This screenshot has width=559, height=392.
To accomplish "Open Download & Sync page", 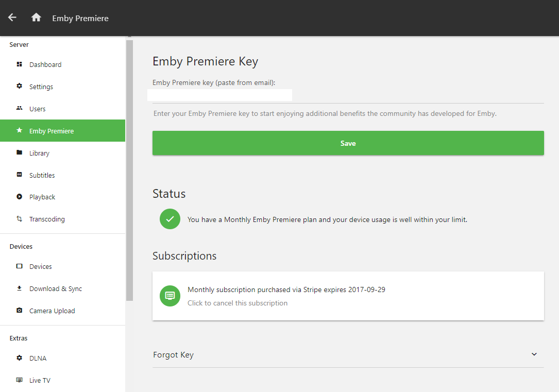I will click(x=63, y=288).
